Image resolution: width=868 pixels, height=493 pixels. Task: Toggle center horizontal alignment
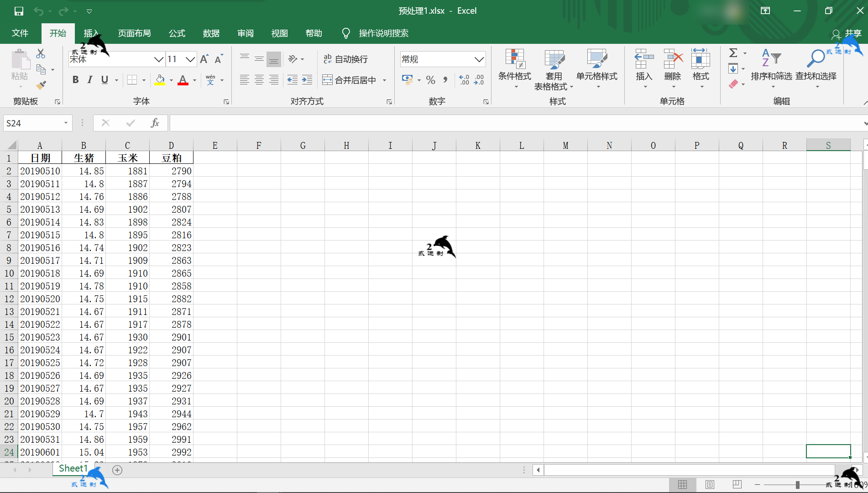tap(259, 80)
